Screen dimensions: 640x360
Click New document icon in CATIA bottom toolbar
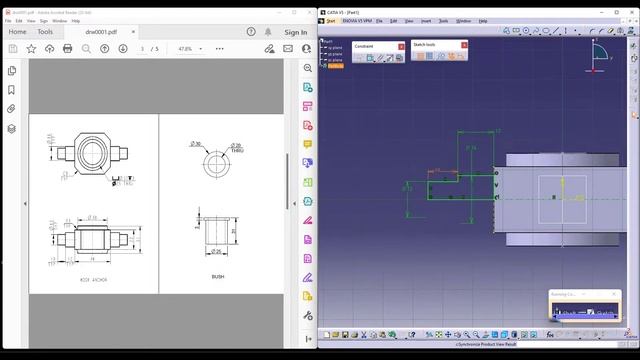[x=327, y=335]
